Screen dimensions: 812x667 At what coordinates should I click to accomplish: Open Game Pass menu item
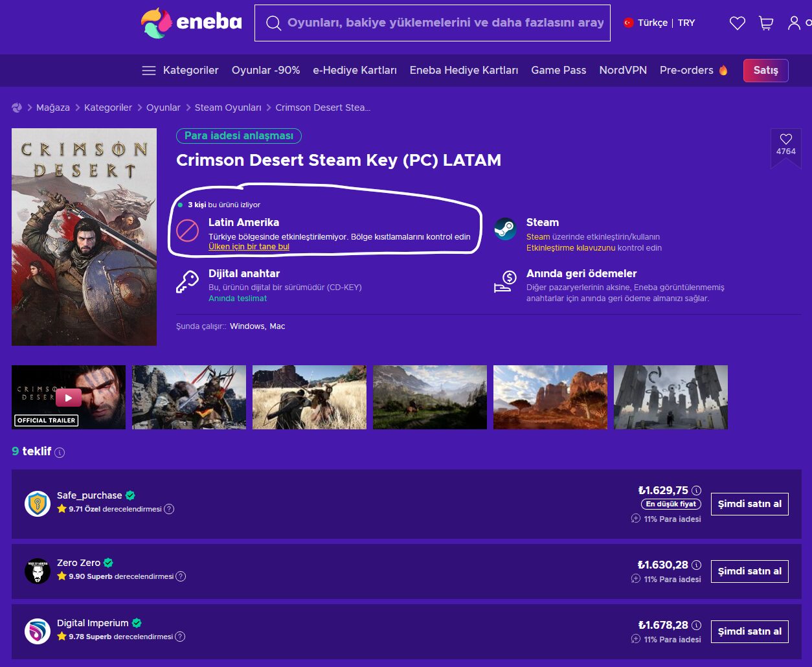[x=558, y=71]
